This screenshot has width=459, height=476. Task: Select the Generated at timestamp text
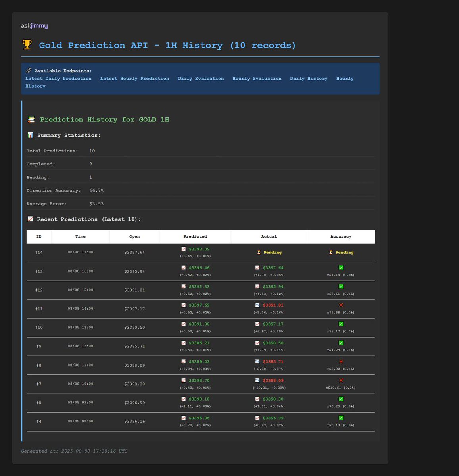click(74, 451)
